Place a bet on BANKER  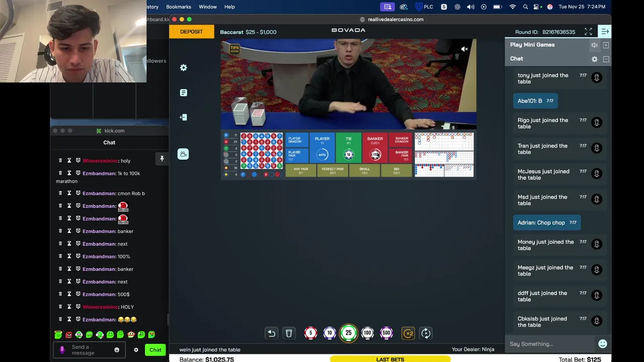click(375, 148)
